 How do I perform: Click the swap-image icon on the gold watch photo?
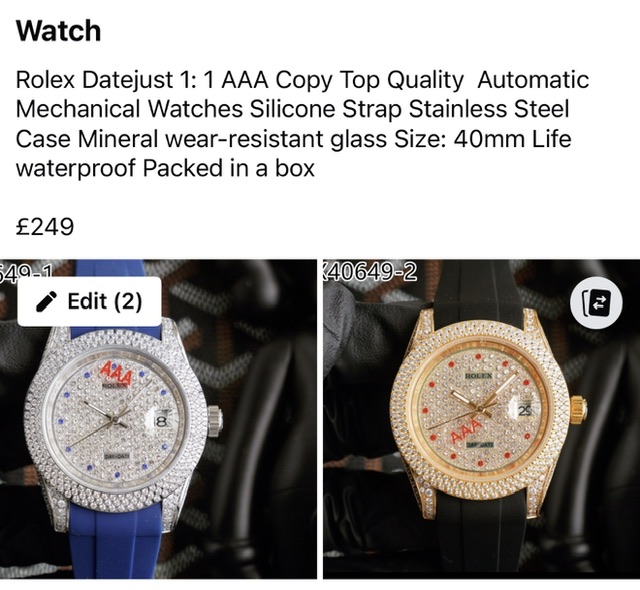tap(596, 303)
